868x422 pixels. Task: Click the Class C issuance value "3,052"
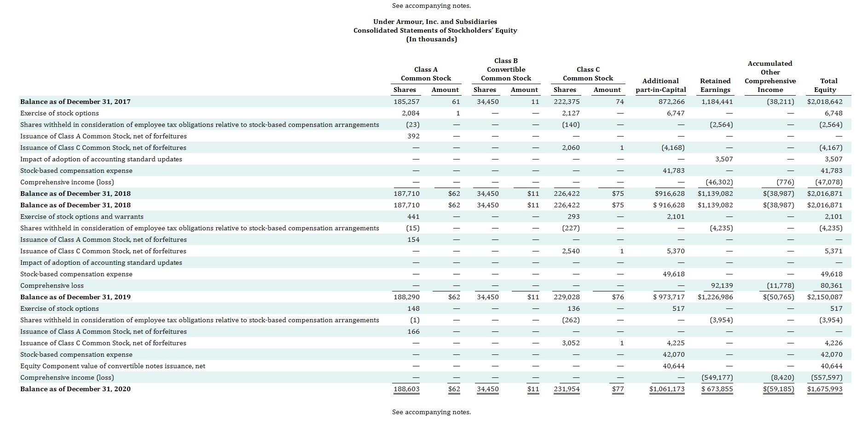pyautogui.click(x=571, y=343)
